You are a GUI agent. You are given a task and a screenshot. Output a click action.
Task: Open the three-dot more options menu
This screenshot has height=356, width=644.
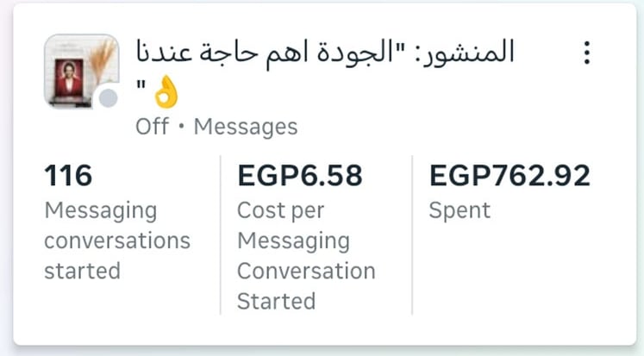(587, 53)
